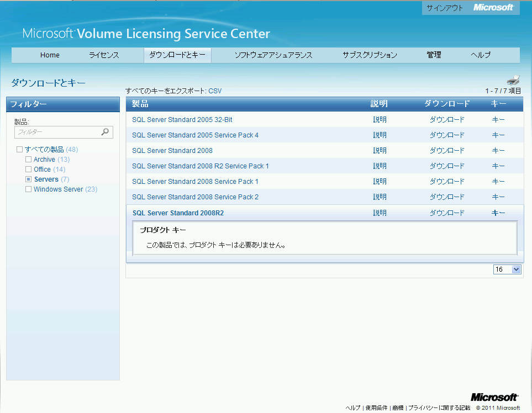Screen dimensions: 532x413
Task: Click キー for SQL Server Standard 2008
Action: pos(498,151)
